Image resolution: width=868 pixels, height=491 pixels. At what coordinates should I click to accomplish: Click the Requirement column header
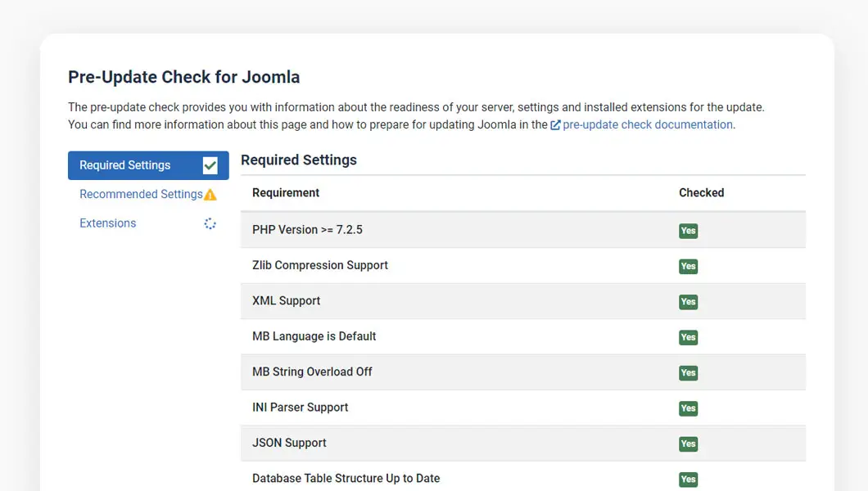[286, 192]
